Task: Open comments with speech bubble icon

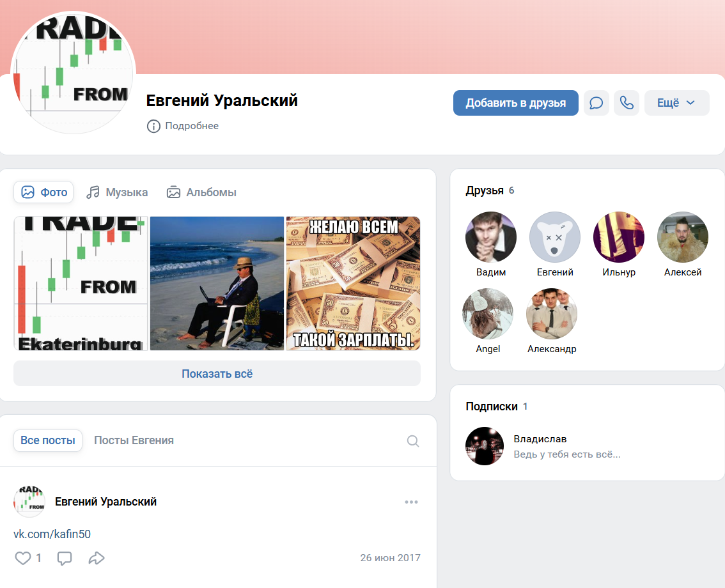Action: [65, 558]
